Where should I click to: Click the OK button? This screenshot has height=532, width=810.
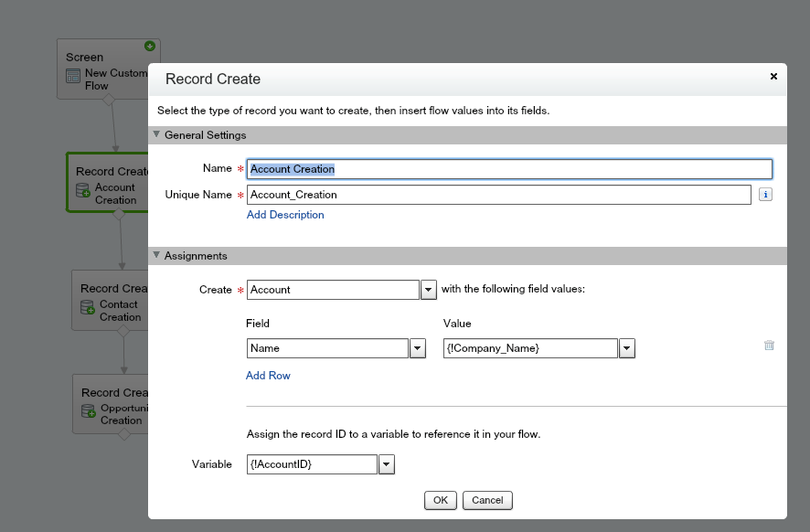[x=440, y=500]
